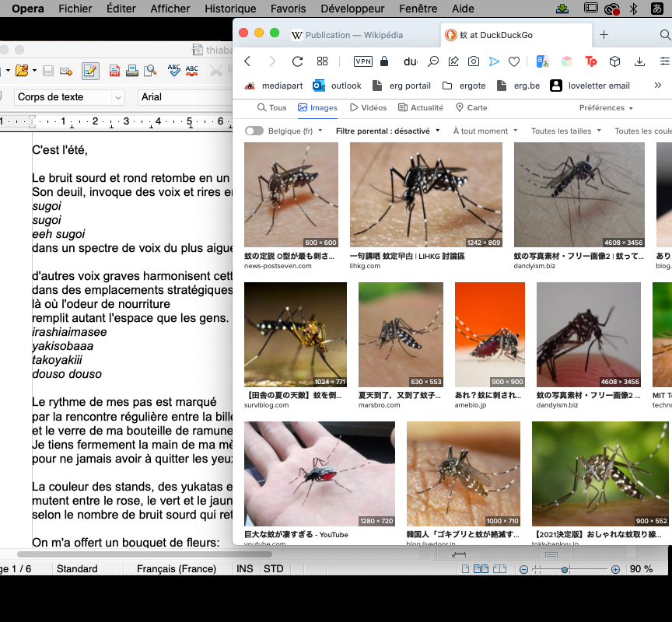Click the VPN badge in address bar
This screenshot has height=622, width=672.
pos(363,61)
